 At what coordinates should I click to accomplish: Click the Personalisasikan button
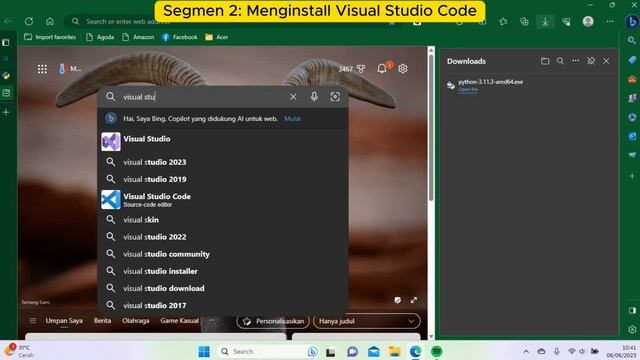coord(273,322)
